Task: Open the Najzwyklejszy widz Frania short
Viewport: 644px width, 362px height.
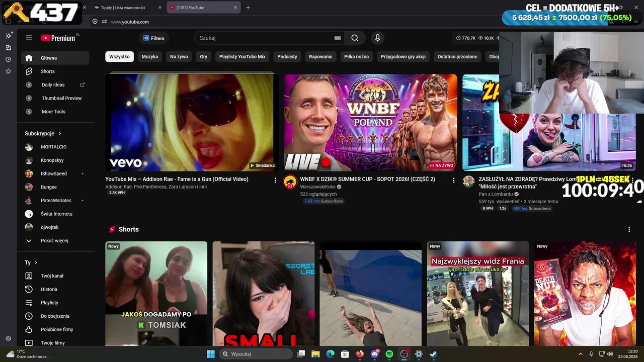Action: tap(478, 294)
